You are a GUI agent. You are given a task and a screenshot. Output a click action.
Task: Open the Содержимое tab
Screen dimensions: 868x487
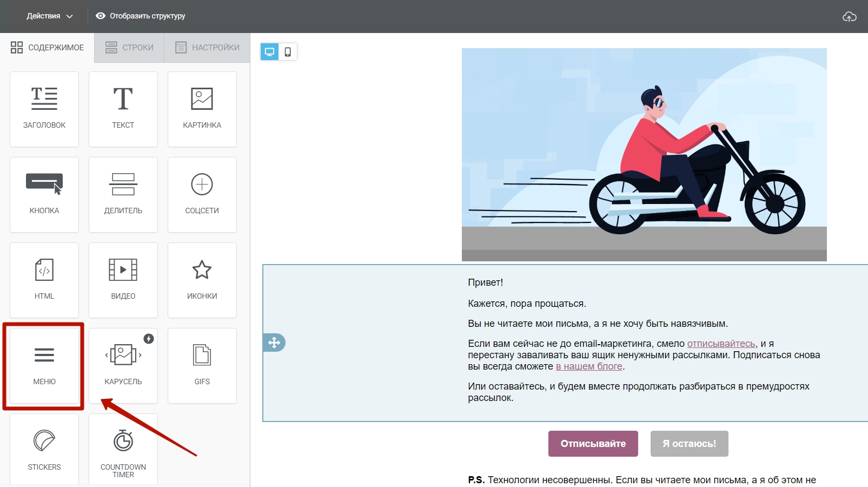pos(47,48)
